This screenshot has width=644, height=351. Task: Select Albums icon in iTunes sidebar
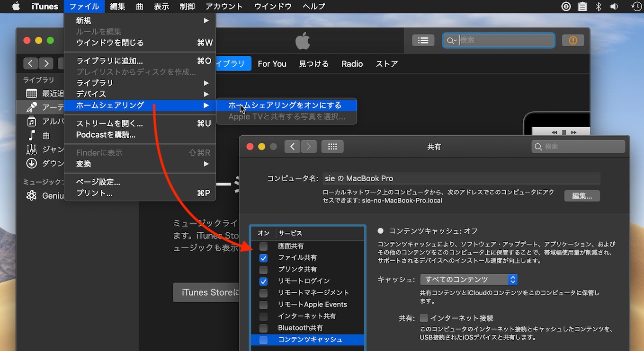coord(31,121)
